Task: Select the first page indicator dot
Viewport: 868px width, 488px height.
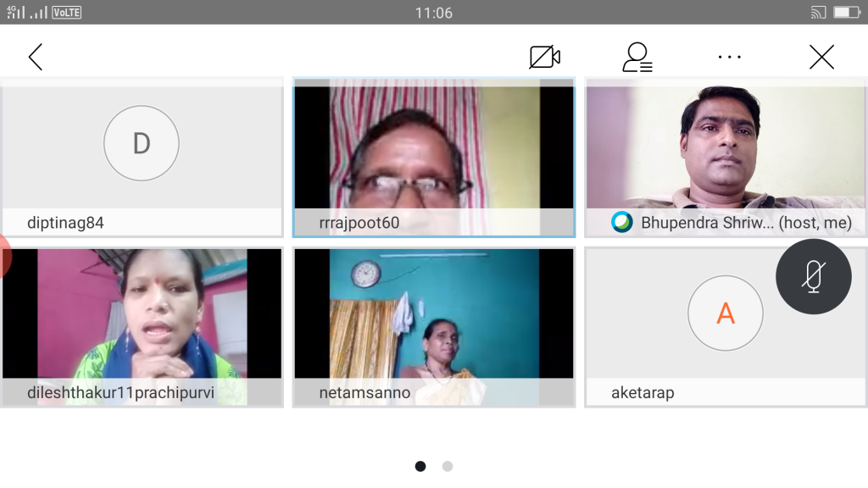Action: tap(420, 466)
